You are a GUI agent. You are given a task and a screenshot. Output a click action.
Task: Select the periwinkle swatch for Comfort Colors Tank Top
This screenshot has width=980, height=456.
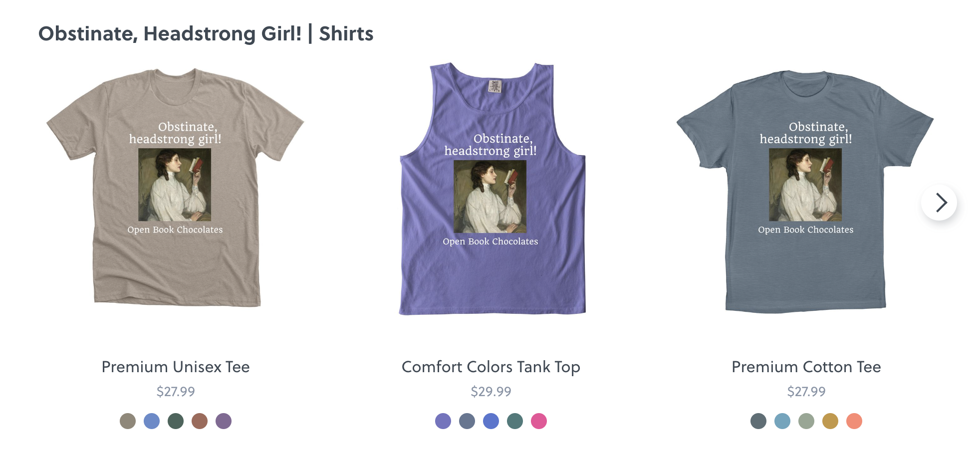click(x=443, y=421)
